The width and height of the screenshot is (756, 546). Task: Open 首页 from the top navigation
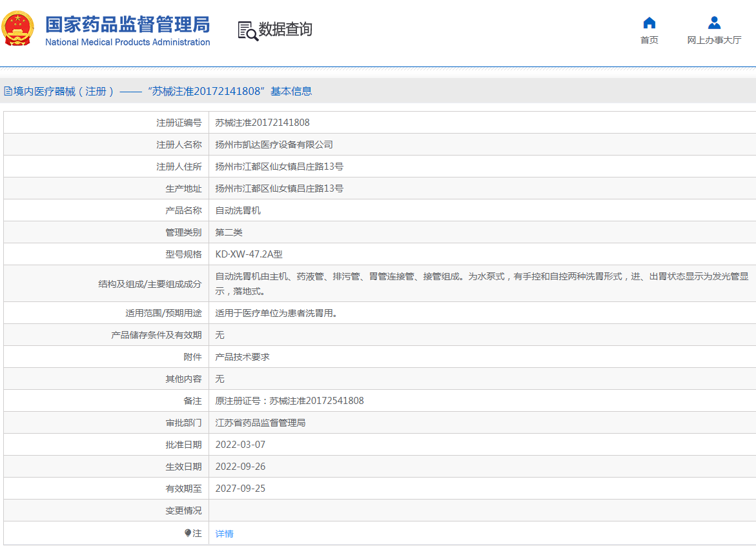point(649,39)
